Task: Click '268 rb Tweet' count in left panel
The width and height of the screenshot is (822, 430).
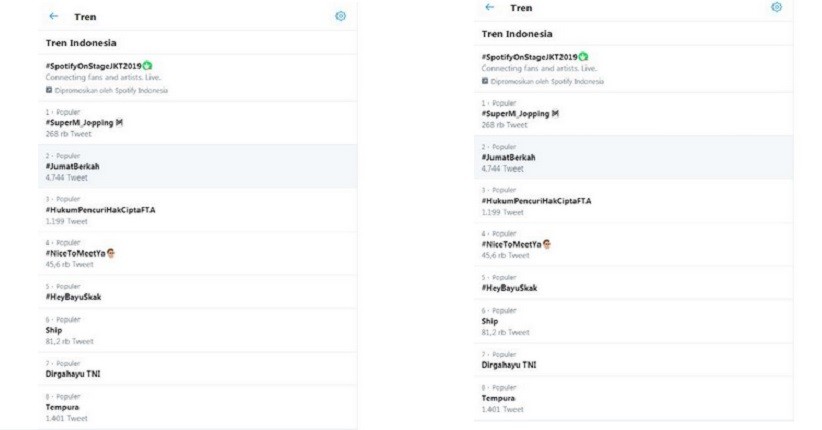Action: coord(68,134)
